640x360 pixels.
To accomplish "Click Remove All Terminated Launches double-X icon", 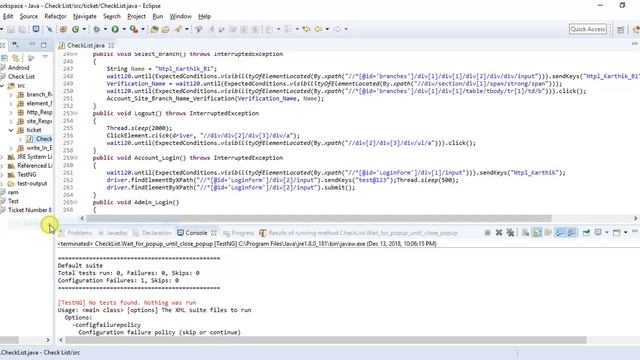I will 510,233.
